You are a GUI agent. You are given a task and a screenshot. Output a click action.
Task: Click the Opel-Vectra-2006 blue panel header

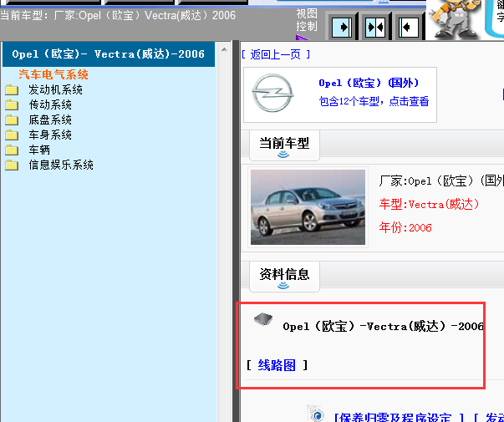point(109,54)
